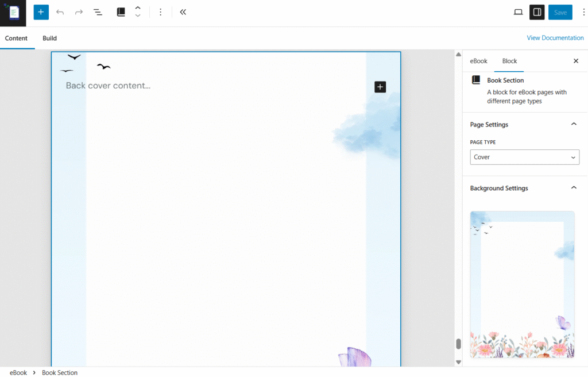Move block up with the up chevron
Viewport: 588px width, 377px height.
tap(138, 8)
